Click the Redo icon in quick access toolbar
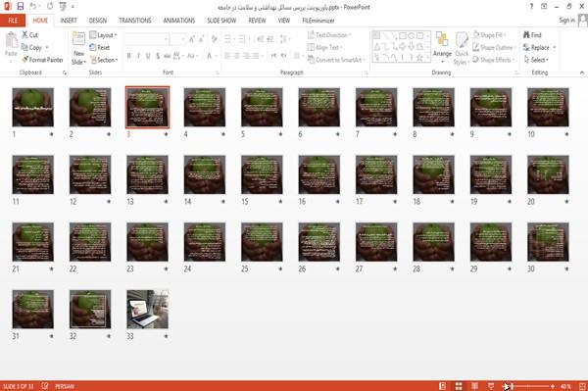 click(50, 7)
